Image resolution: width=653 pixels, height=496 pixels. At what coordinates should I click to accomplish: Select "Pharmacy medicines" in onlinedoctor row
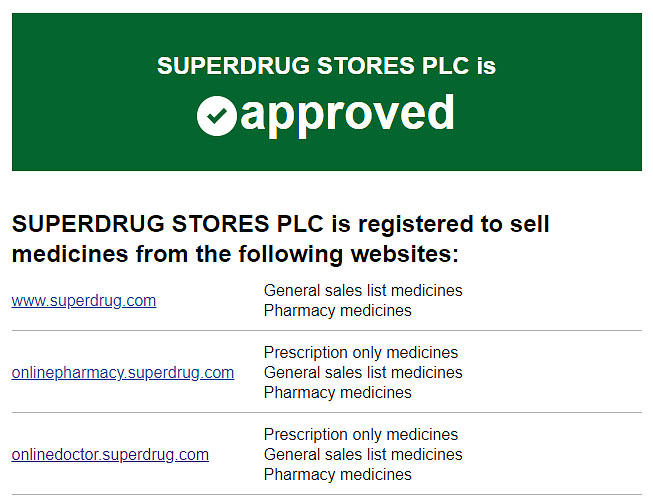[337, 474]
